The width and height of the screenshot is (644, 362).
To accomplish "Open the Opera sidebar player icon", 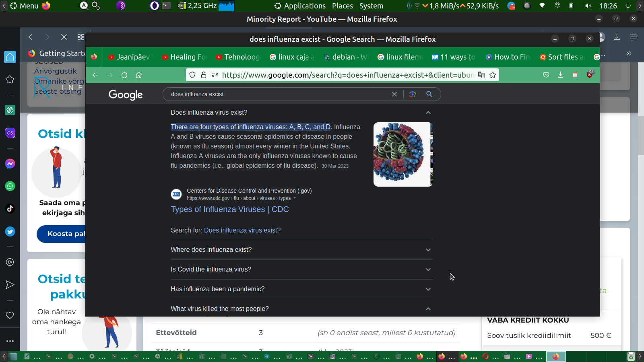I will click(x=10, y=262).
